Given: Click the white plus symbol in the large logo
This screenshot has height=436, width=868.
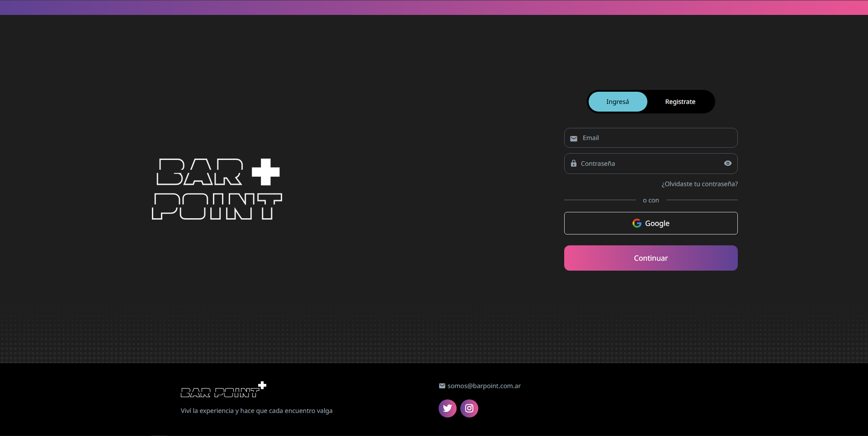Looking at the screenshot, I should [x=265, y=172].
